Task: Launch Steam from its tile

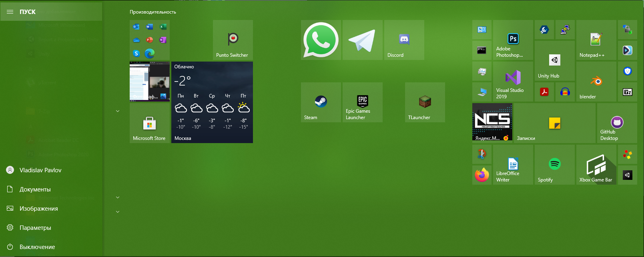Action: [321, 102]
